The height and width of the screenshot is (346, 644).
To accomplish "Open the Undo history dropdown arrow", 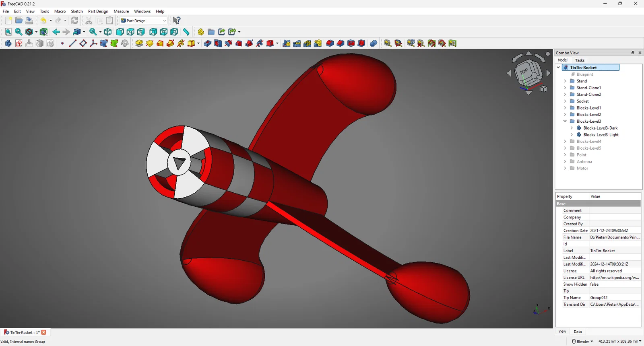I will click(51, 21).
